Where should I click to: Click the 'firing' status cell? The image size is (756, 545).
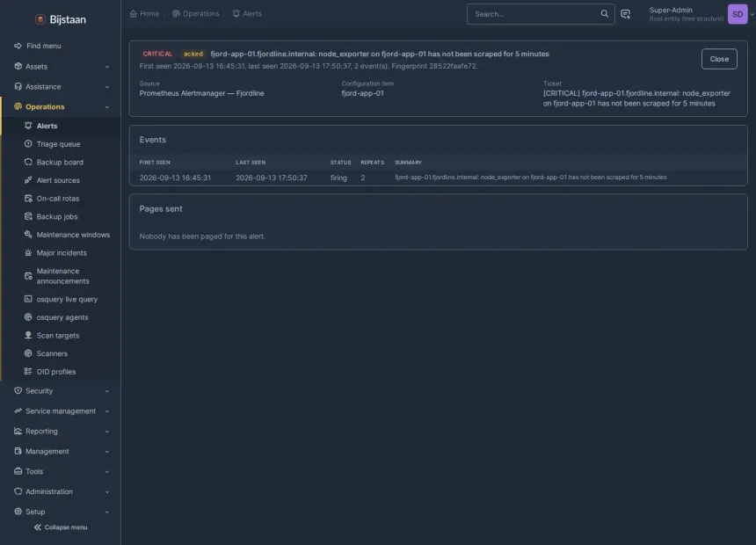point(338,178)
